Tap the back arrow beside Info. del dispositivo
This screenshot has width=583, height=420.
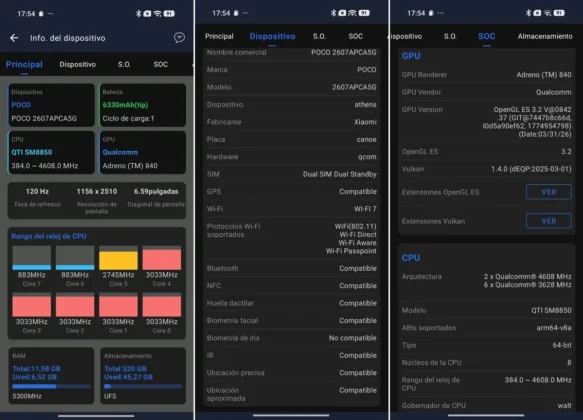[14, 38]
